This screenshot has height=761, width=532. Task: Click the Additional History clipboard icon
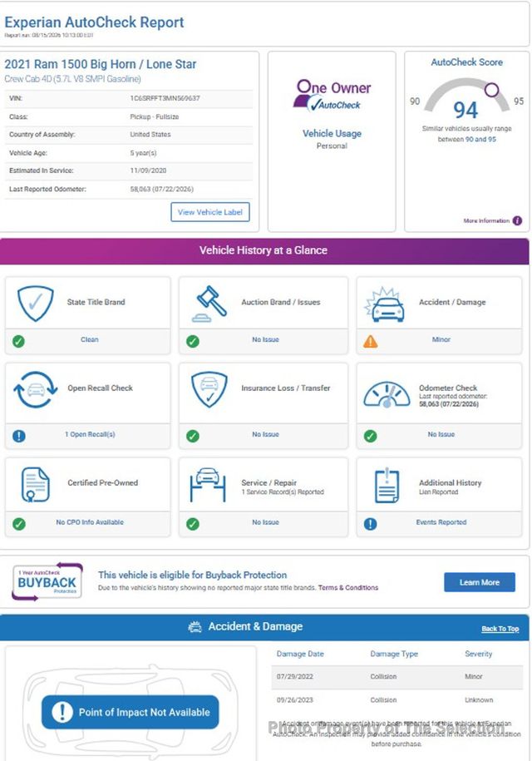(x=387, y=485)
